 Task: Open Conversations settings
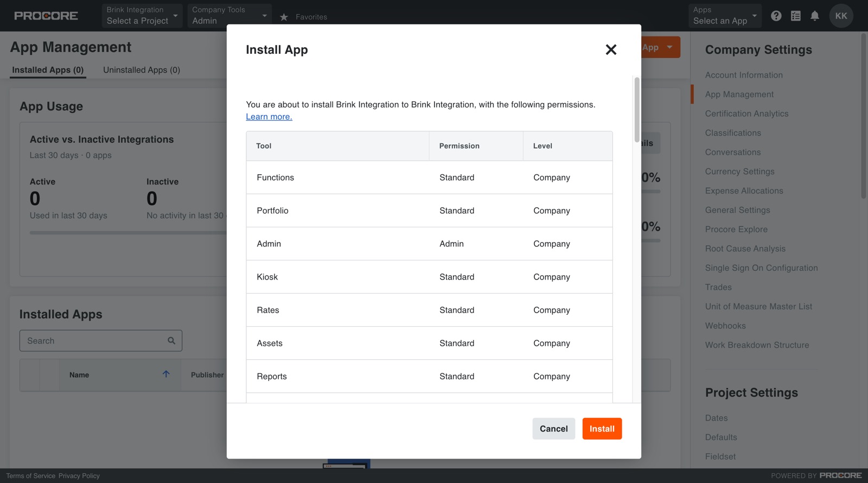click(733, 152)
